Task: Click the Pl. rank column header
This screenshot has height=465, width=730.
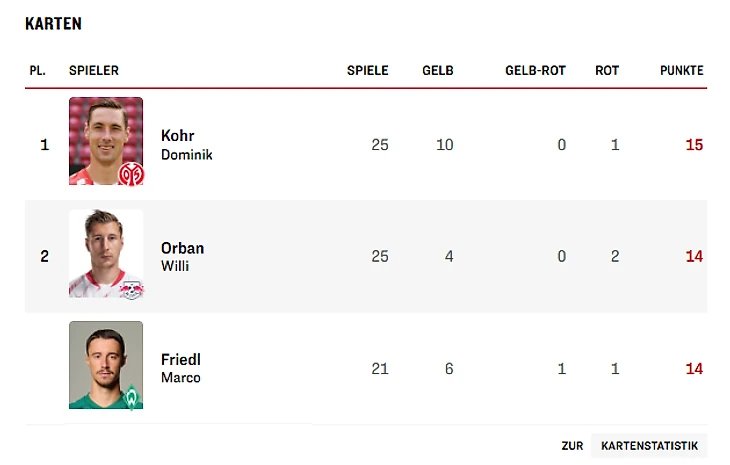Action: (37, 70)
